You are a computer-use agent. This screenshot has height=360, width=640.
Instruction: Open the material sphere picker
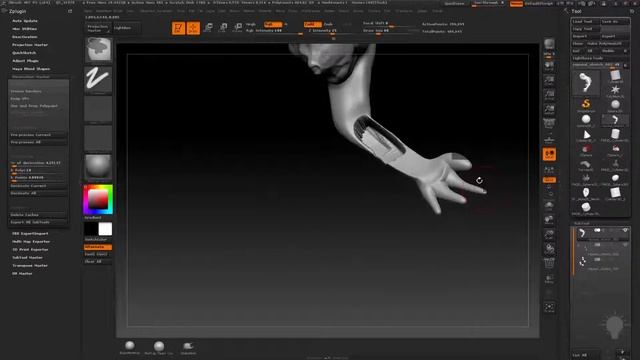(x=98, y=167)
